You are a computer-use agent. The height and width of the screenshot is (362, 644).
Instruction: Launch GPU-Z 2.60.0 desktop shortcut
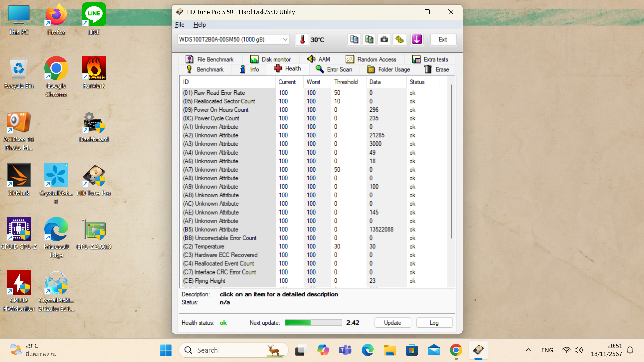(x=94, y=234)
